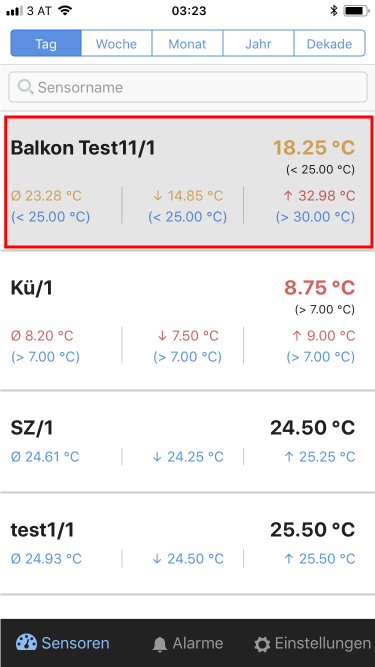Focus the Sensorname search field
The image size is (375, 667).
coord(188,87)
